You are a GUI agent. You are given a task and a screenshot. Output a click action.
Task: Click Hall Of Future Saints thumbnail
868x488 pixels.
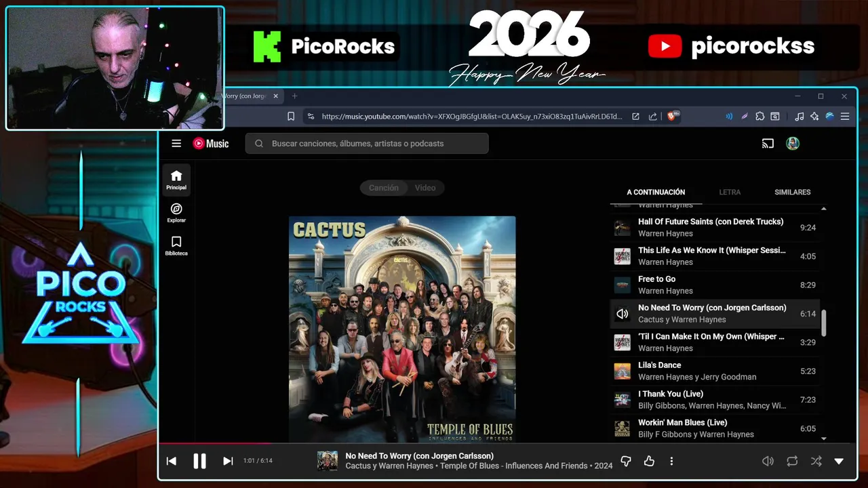[x=622, y=228]
